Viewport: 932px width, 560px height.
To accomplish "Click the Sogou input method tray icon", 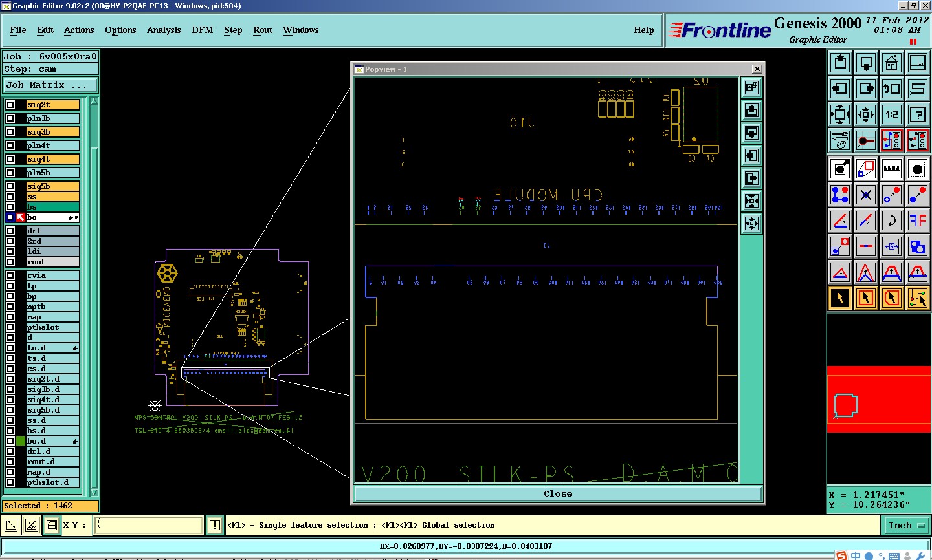I will tap(841, 555).
